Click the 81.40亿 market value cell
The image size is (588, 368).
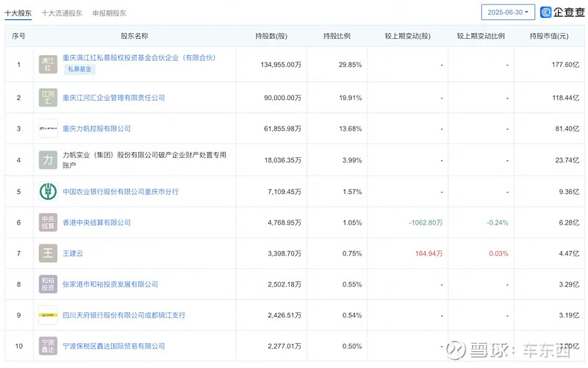click(567, 129)
